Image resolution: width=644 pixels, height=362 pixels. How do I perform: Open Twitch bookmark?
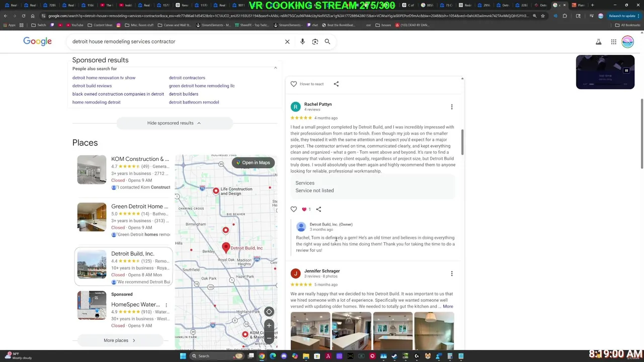pyautogui.click(x=39, y=25)
